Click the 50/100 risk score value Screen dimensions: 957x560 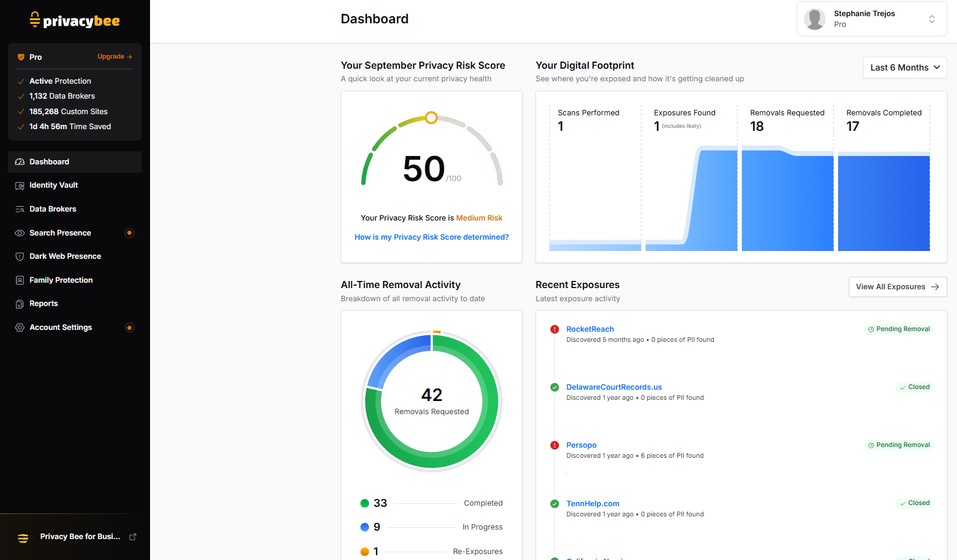click(x=432, y=169)
